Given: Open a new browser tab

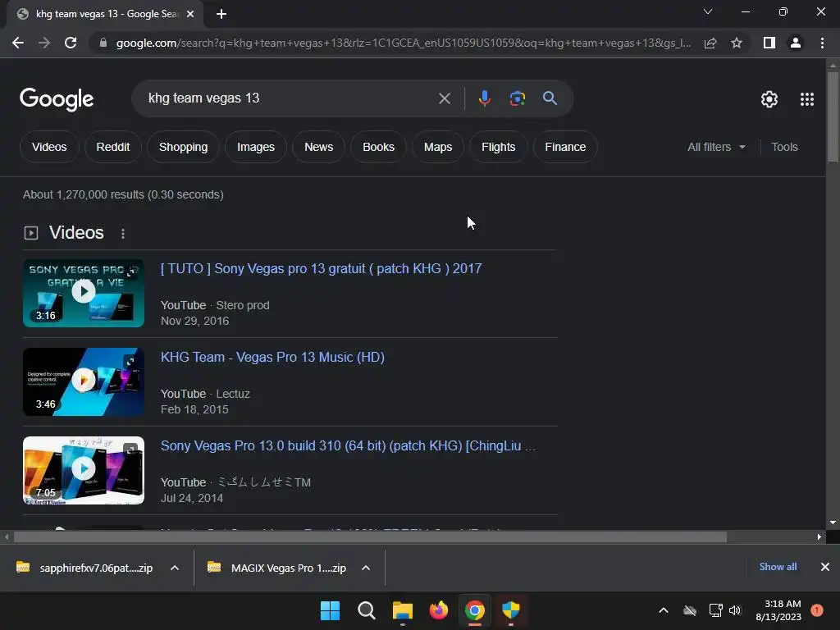Looking at the screenshot, I should (221, 14).
